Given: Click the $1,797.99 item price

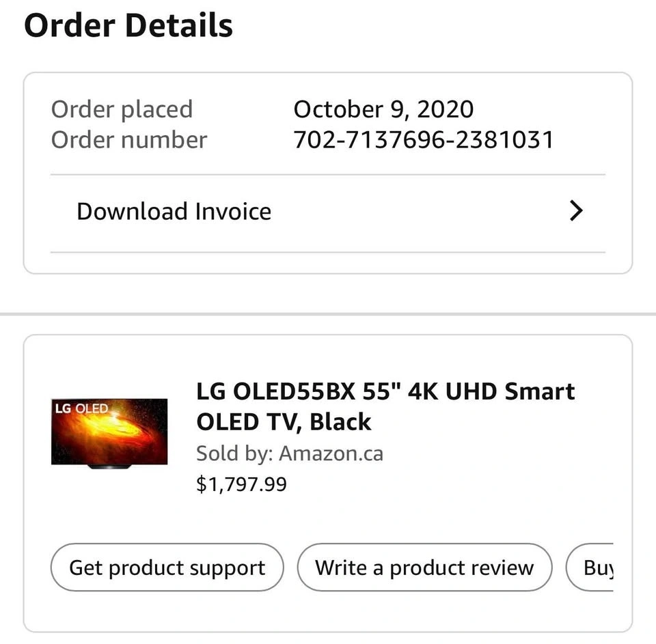Looking at the screenshot, I should (241, 484).
